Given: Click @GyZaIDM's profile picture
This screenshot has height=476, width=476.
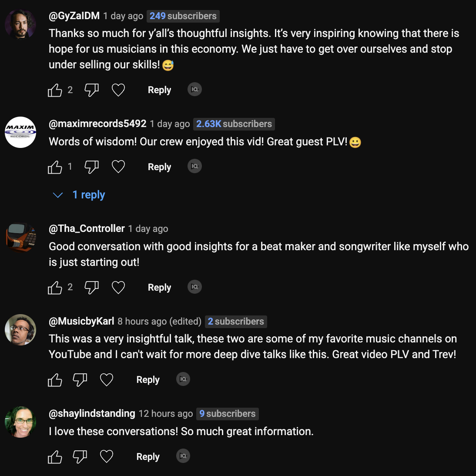Looking at the screenshot, I should pyautogui.click(x=20, y=24).
